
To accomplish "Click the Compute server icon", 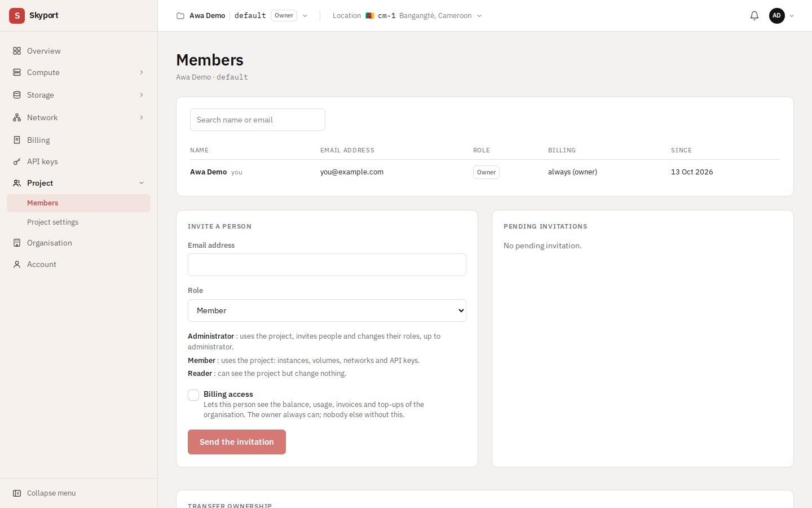I will click(x=17, y=72).
